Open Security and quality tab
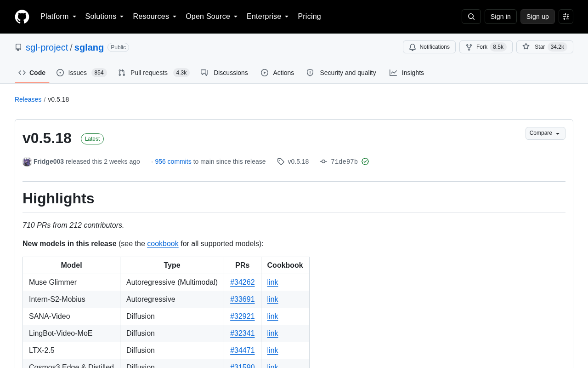Screen dimensions: 588x368 pos(341,73)
